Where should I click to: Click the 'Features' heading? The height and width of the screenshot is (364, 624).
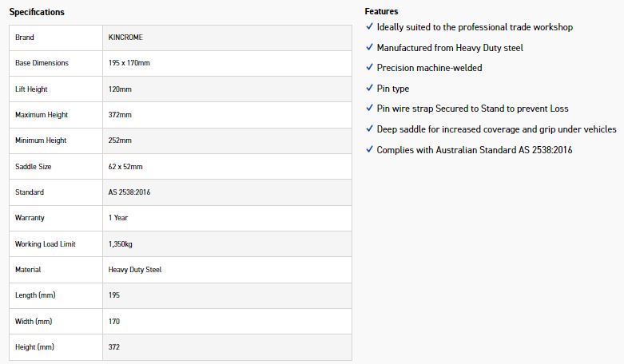(381, 11)
